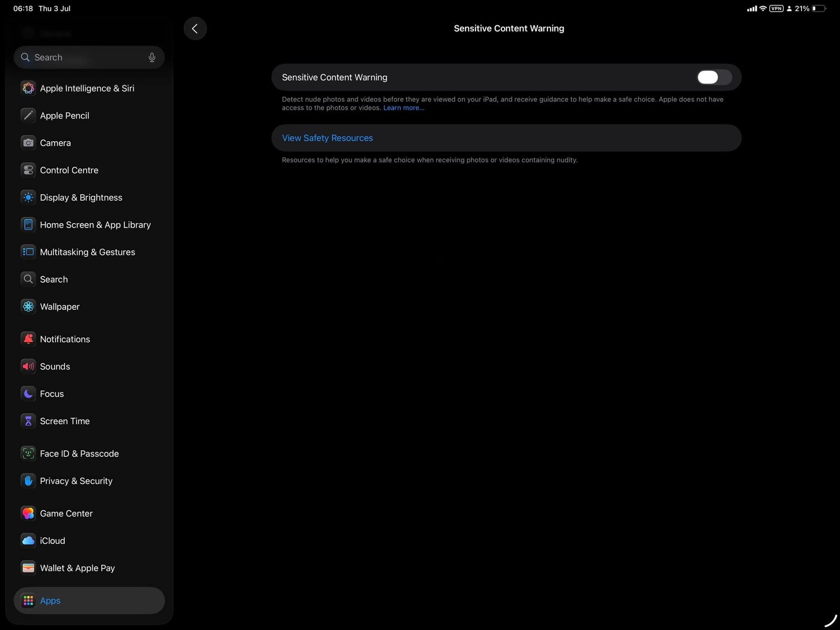This screenshot has width=840, height=630.
Task: Tap the battery indicator in status bar
Action: [818, 8]
